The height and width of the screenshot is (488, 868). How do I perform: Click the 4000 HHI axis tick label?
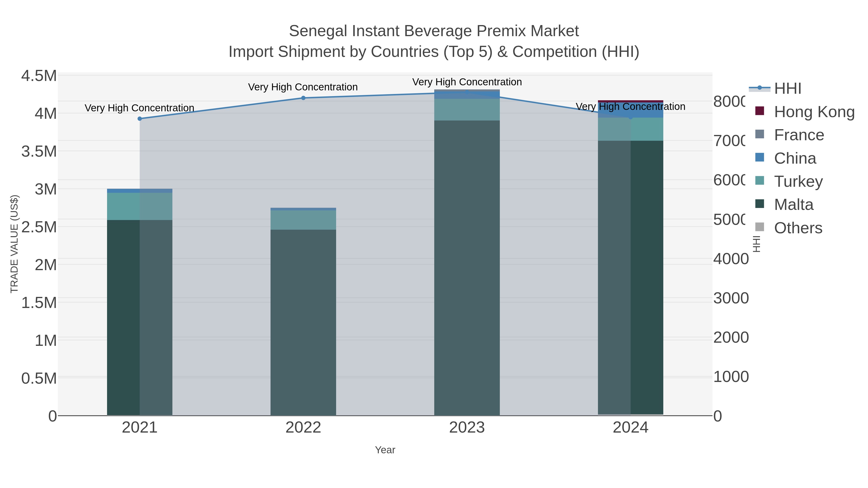pos(731,259)
